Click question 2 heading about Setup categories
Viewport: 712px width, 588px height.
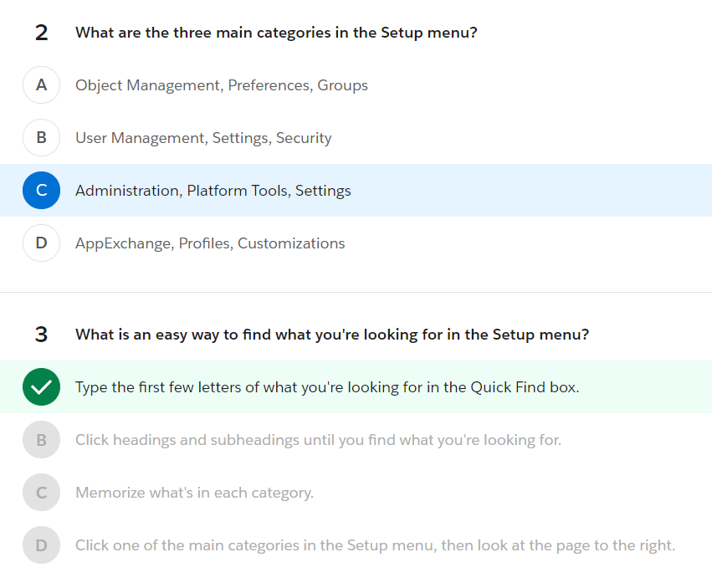(x=276, y=33)
